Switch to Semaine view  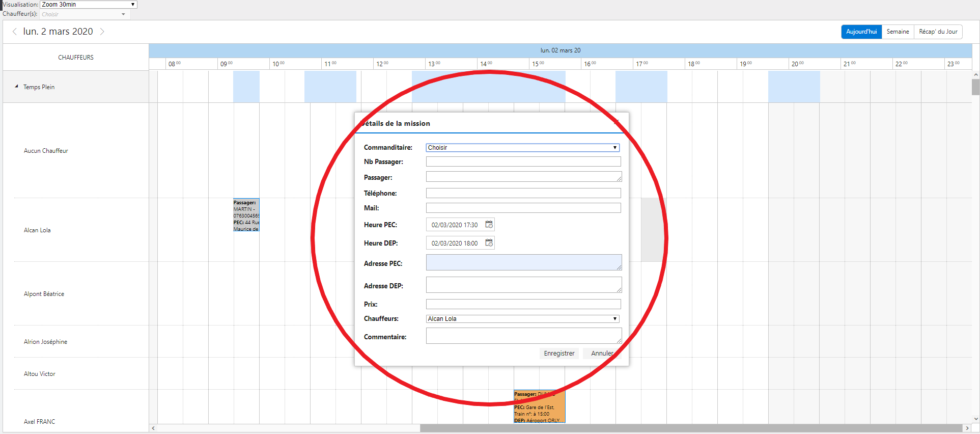(898, 32)
